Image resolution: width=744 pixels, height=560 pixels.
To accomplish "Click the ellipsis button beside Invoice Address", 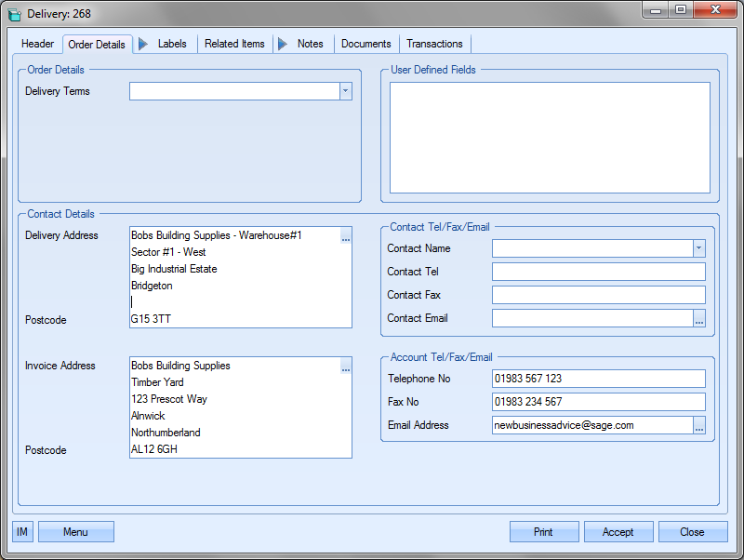I will coord(346,369).
